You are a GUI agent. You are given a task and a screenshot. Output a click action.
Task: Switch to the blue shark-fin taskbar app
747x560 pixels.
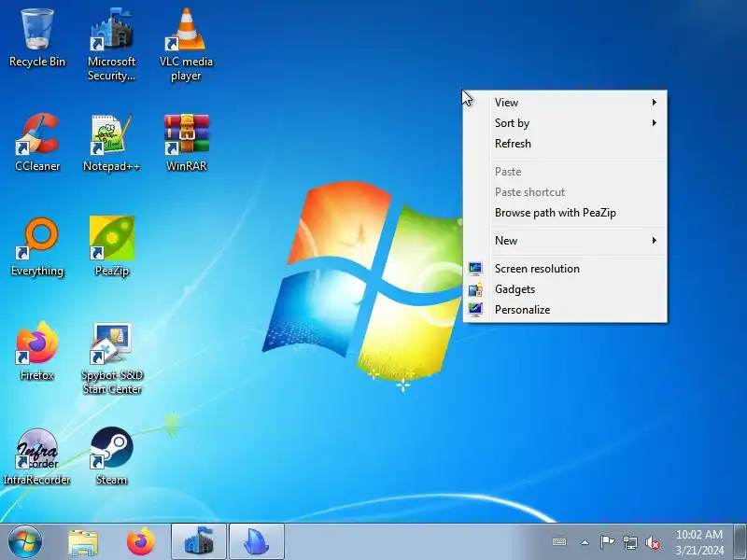click(x=257, y=542)
